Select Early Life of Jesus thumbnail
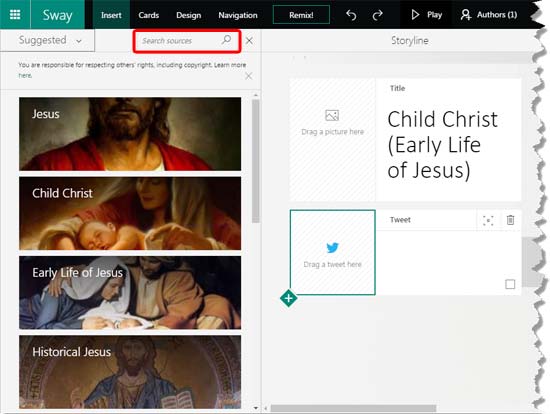The width and height of the screenshot is (550, 414). 130,293
